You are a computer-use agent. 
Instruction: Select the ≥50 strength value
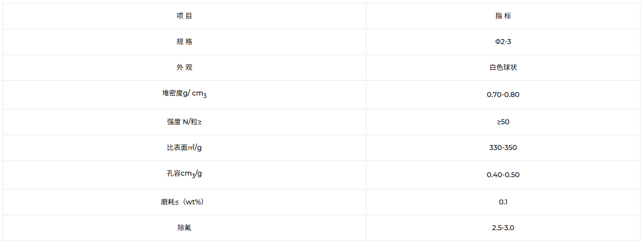503,122
